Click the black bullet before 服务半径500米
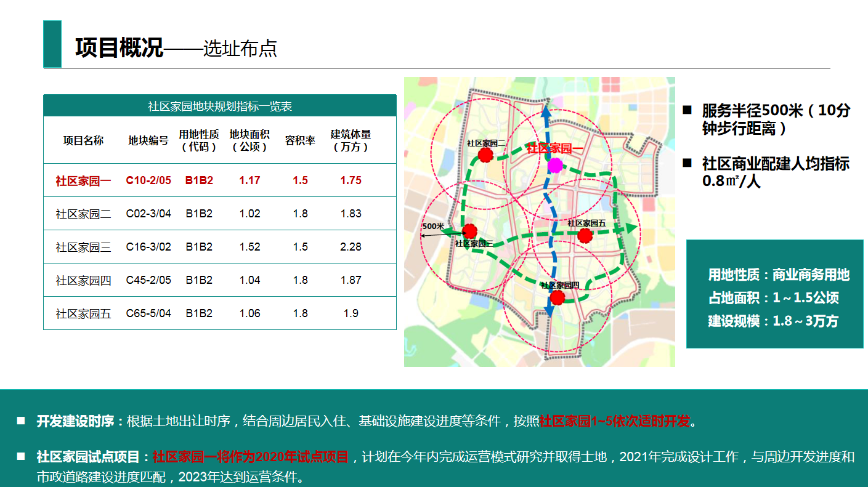868x487 pixels. tap(687, 111)
